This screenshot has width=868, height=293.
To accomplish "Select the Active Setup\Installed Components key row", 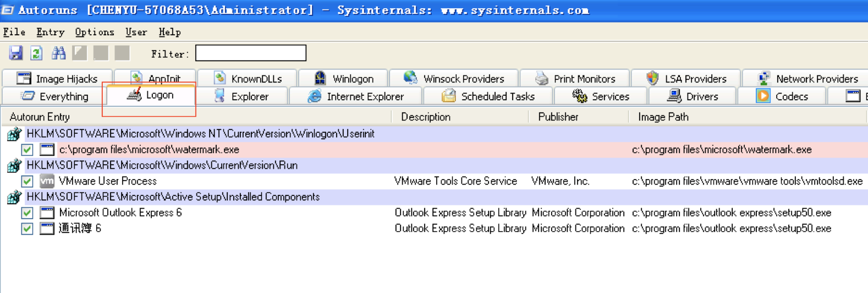I will [434, 197].
